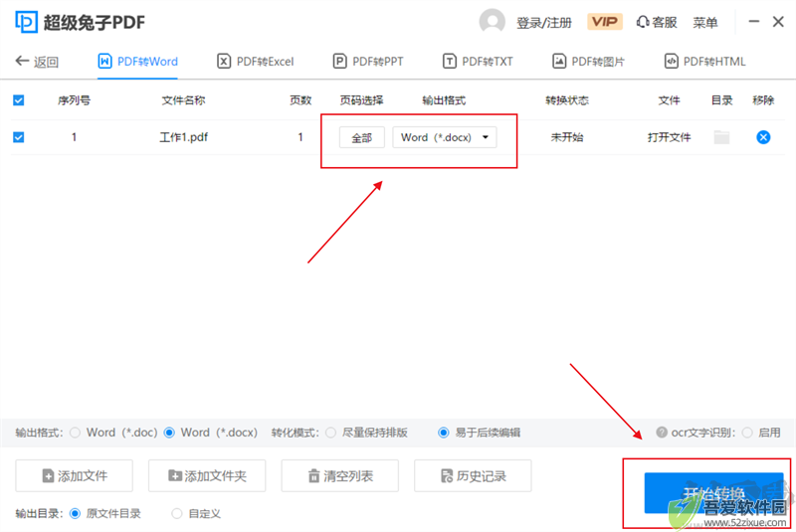Click ocr help question mark icon
Viewport: 796px width, 532px height.
[x=662, y=433]
